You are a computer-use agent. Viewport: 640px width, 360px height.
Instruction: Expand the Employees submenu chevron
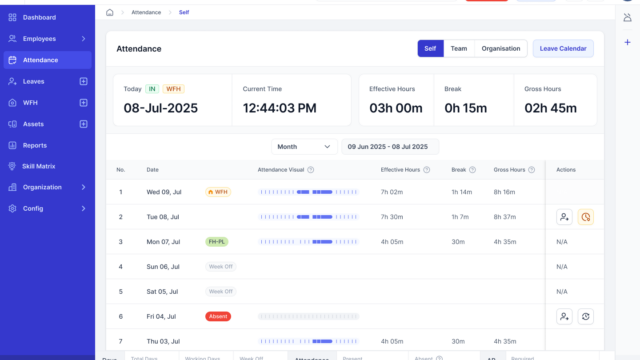[x=83, y=38]
